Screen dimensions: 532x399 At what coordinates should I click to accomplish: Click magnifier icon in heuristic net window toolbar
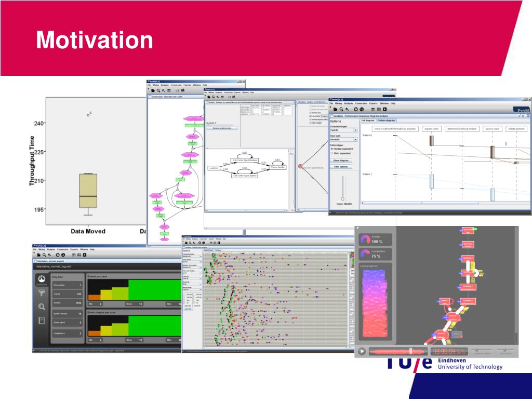(158, 90)
